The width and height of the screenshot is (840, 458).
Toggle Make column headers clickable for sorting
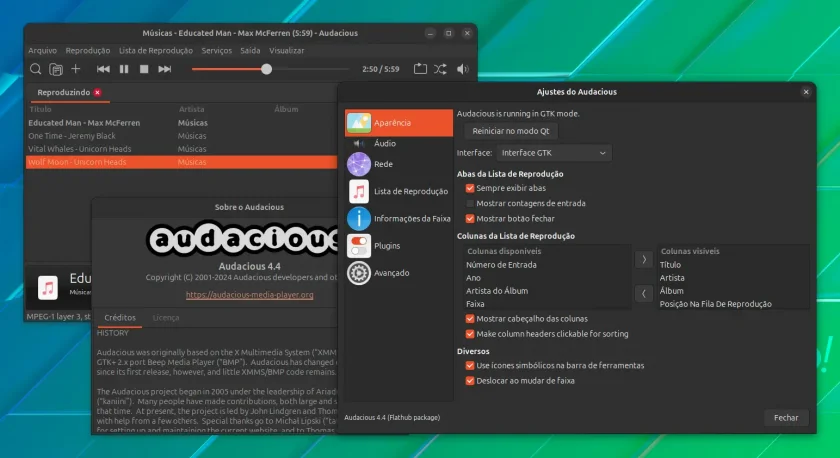pos(470,334)
